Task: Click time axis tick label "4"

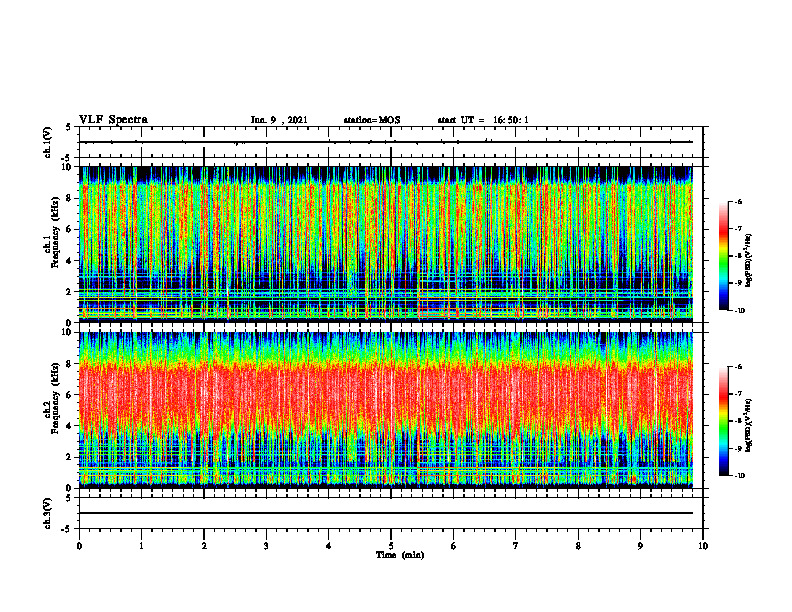Action: point(329,546)
